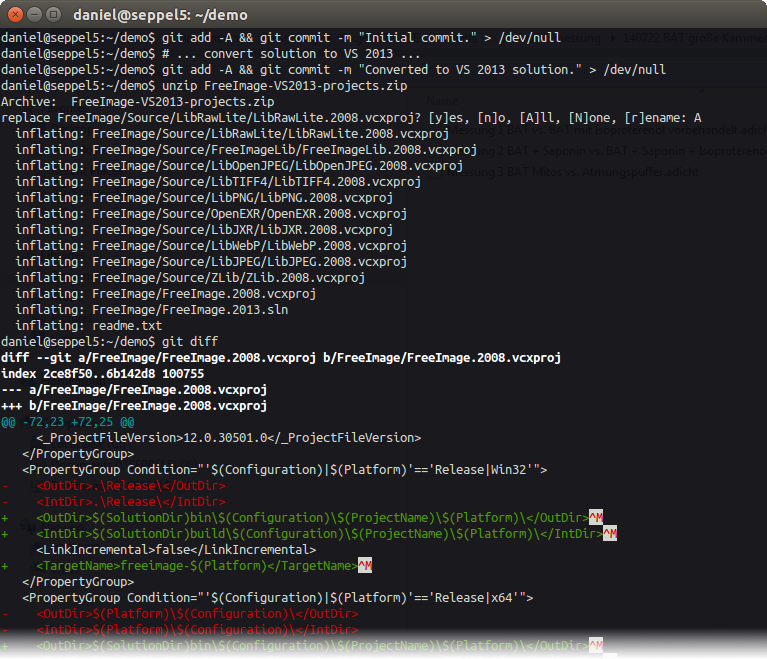
Task: Click the 'Archive: FreeImage-VS2013-projects.zip' line
Action: coord(137,102)
